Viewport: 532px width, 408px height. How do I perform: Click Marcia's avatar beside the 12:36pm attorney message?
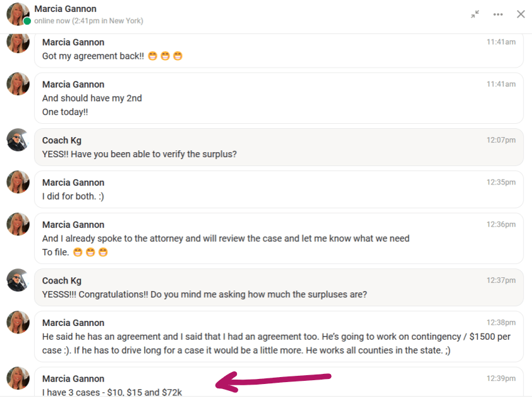(18, 225)
